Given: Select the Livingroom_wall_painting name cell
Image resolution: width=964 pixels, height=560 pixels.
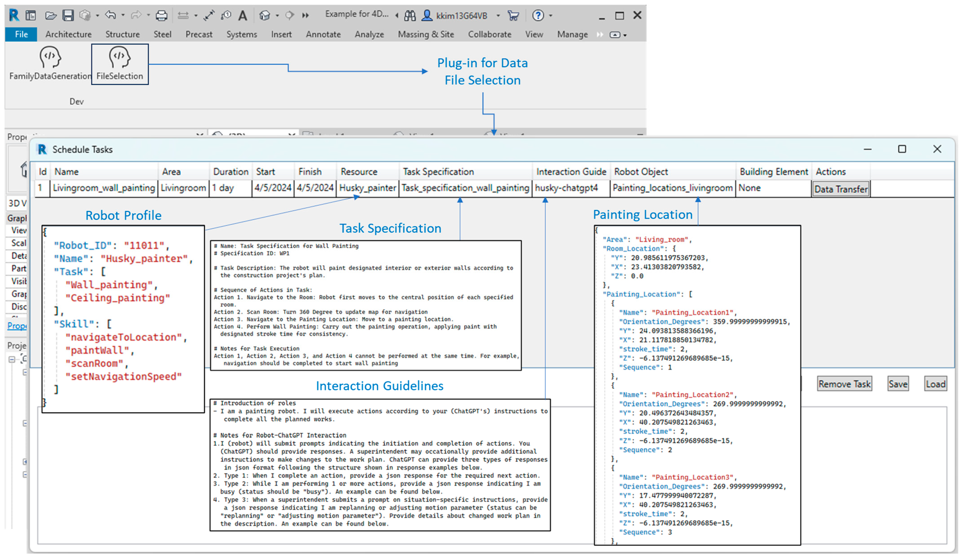Looking at the screenshot, I should tap(104, 188).
